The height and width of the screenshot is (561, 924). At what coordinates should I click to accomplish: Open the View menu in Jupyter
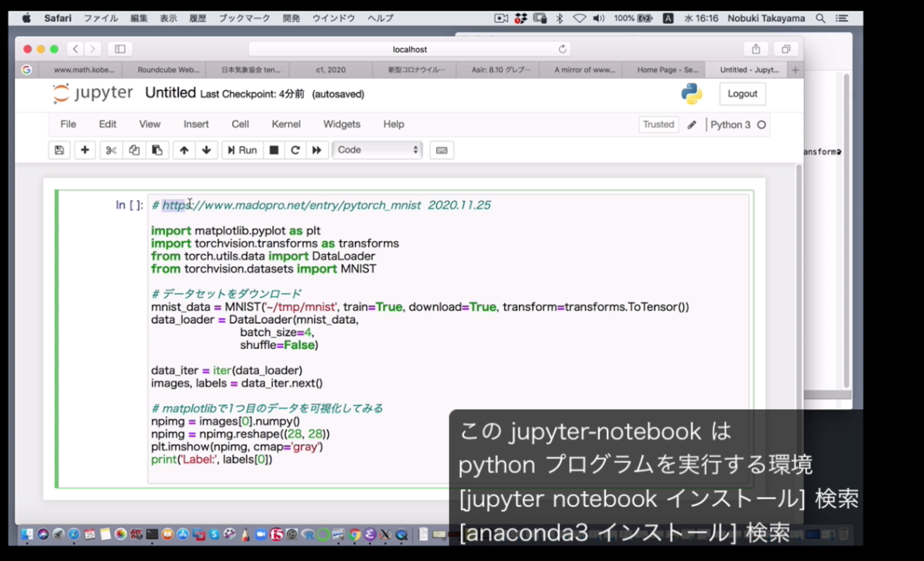point(150,124)
